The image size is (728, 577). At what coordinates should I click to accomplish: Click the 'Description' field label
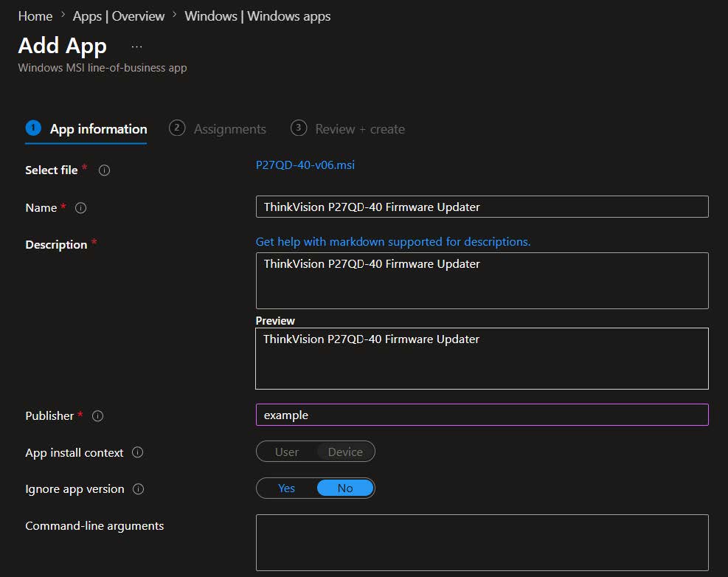[56, 245]
